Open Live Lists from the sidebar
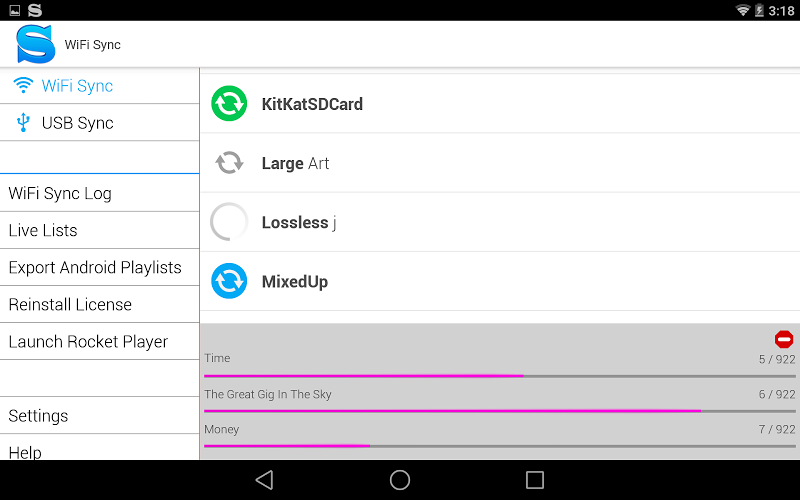Screen dimensions: 800x500 43,230
